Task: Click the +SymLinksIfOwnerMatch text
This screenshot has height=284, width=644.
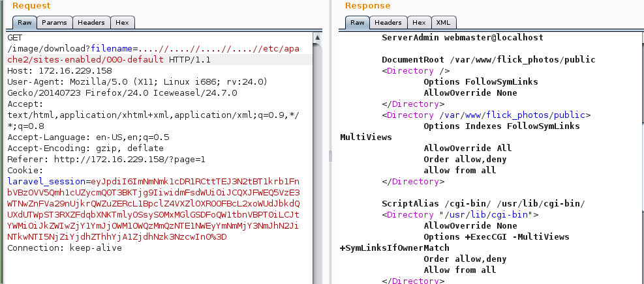Action: click(x=395, y=248)
